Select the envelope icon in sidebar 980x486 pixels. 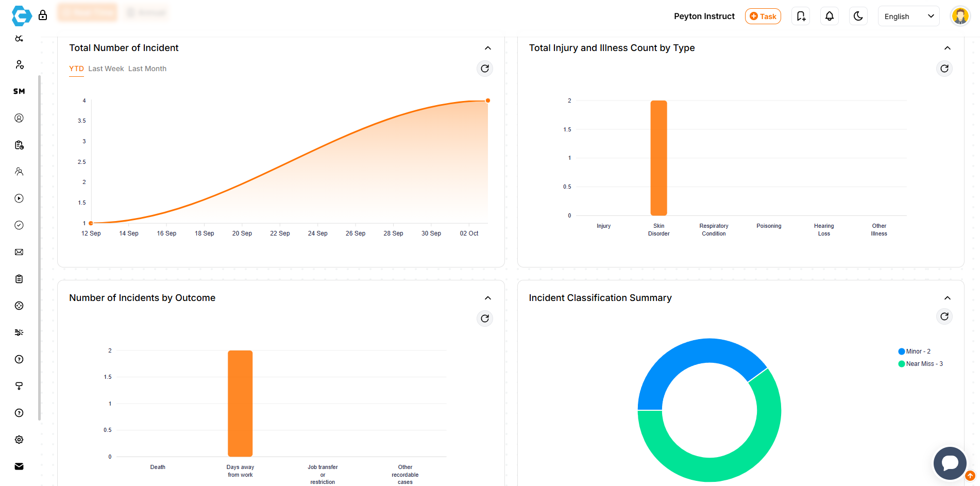(19, 252)
